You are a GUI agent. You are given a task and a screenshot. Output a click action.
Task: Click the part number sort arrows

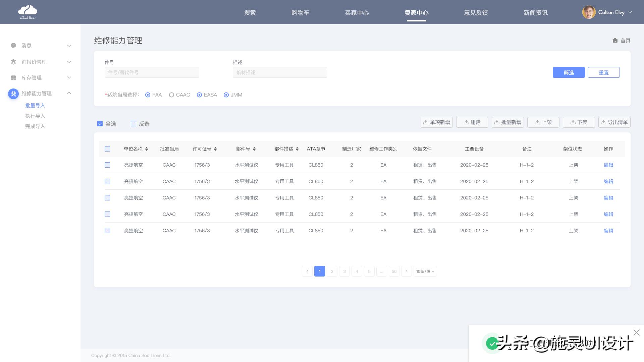[254, 149]
